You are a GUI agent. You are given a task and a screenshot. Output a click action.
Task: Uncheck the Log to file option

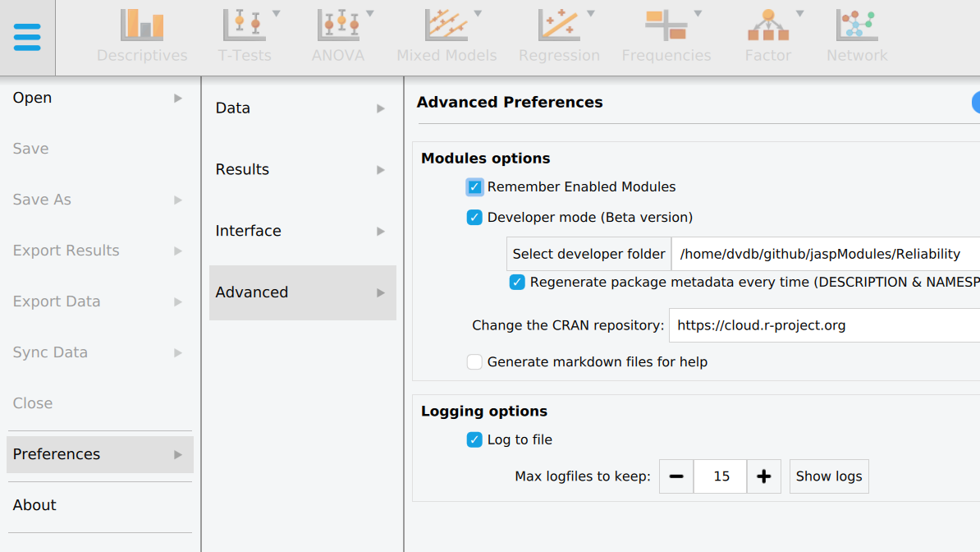[474, 440]
